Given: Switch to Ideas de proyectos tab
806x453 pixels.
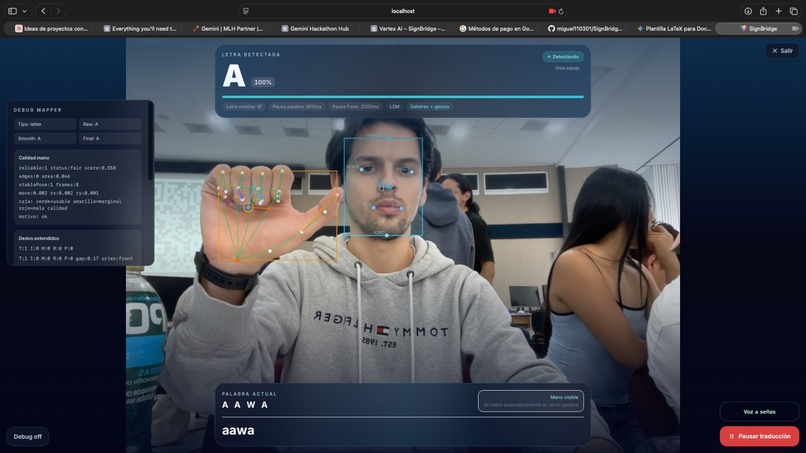Looking at the screenshot, I should [x=51, y=29].
